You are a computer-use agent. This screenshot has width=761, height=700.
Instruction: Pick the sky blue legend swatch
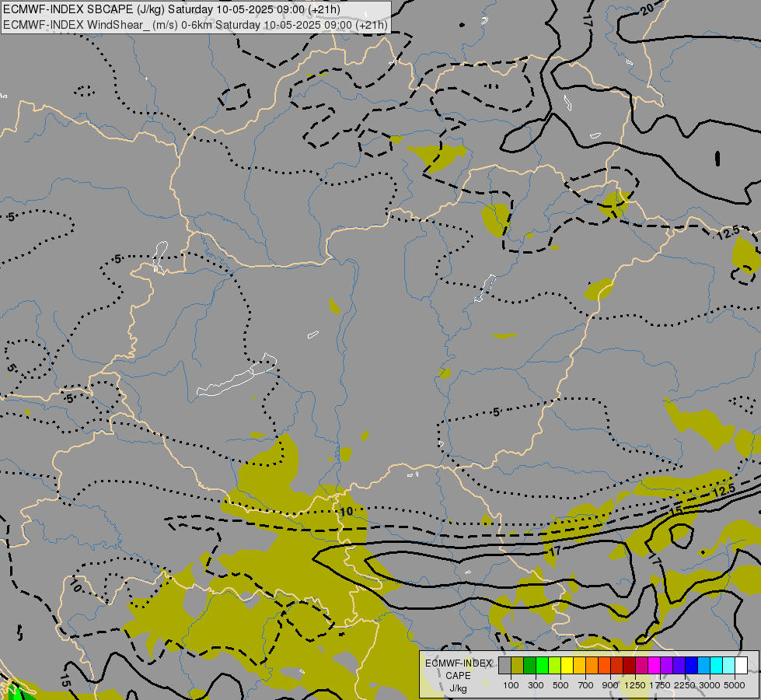tap(703, 665)
